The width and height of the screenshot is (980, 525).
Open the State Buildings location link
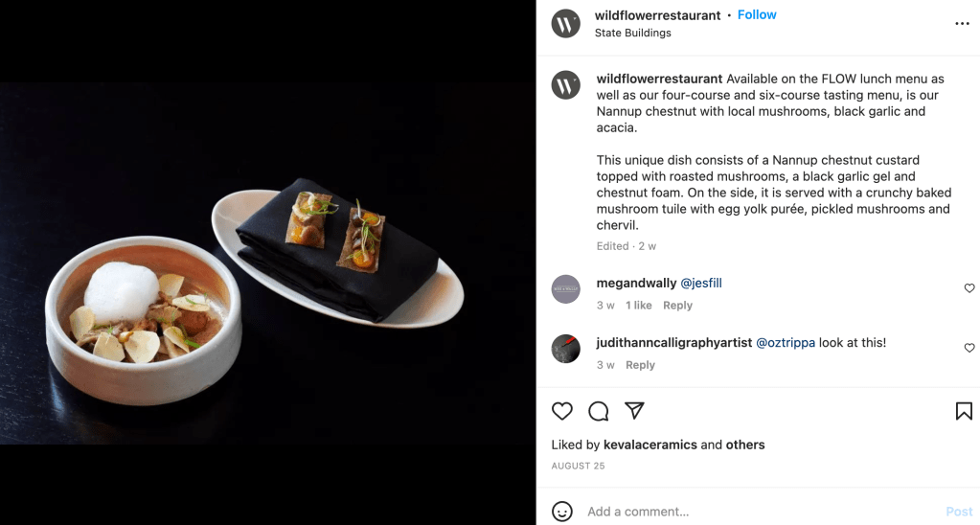(x=632, y=33)
